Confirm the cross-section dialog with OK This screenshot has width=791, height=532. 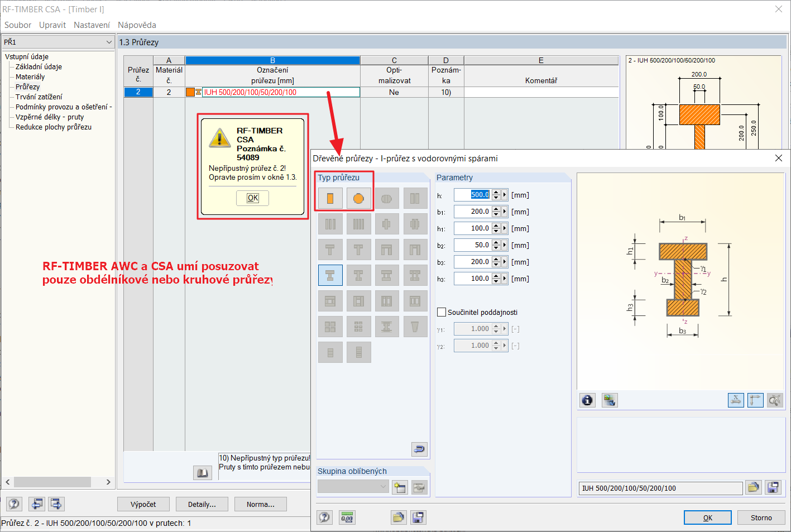tap(708, 517)
